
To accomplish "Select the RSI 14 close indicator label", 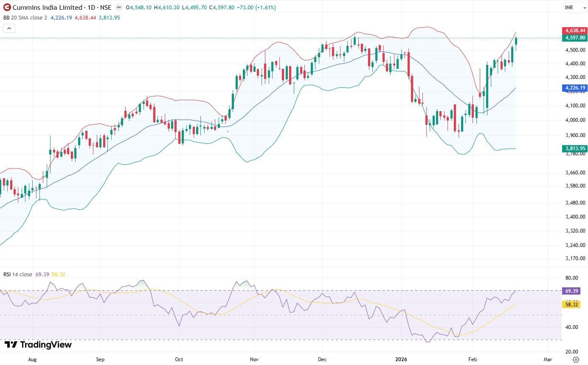I will coord(17,274).
